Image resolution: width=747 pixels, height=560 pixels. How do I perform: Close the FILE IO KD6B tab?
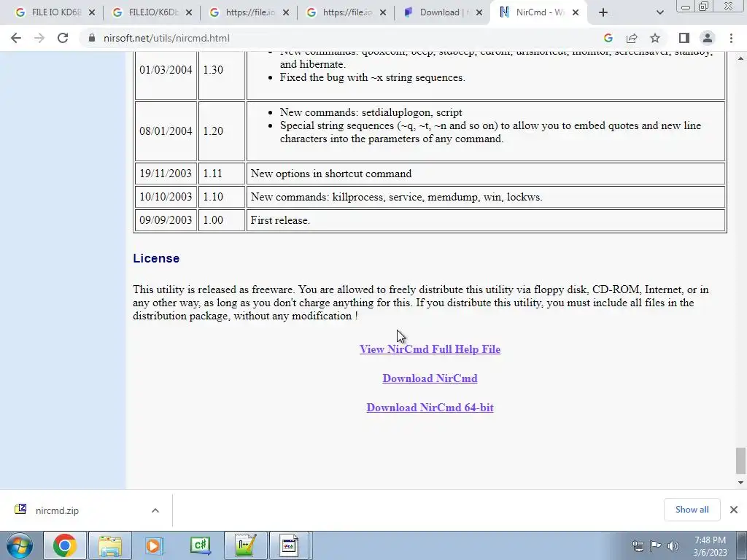pyautogui.click(x=92, y=12)
